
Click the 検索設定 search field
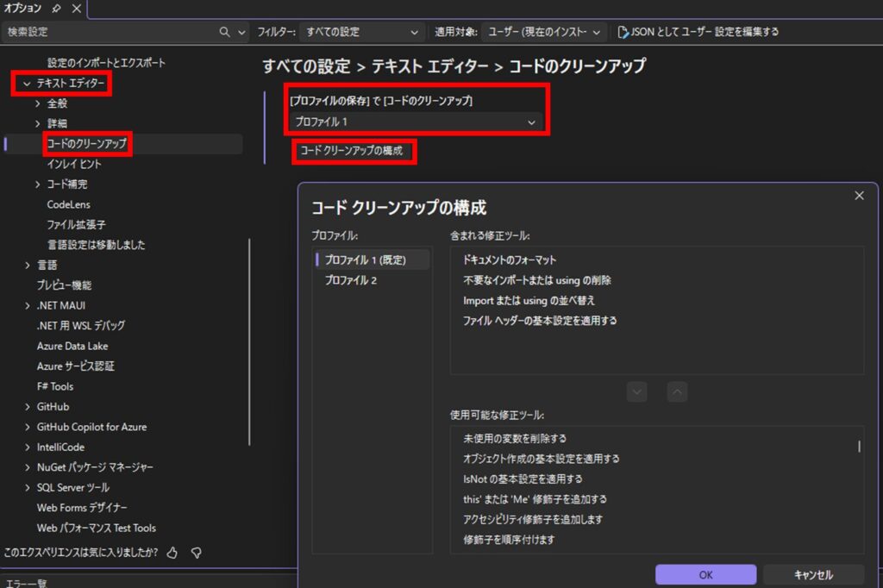pos(108,32)
